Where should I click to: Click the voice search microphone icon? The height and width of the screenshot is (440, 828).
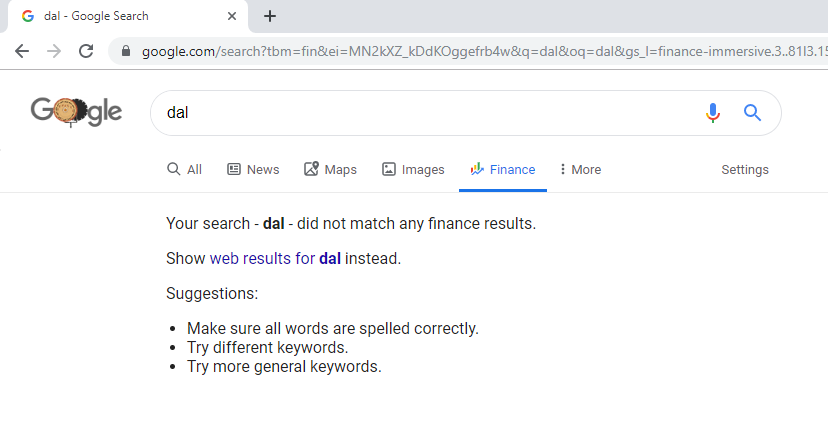tap(712, 113)
